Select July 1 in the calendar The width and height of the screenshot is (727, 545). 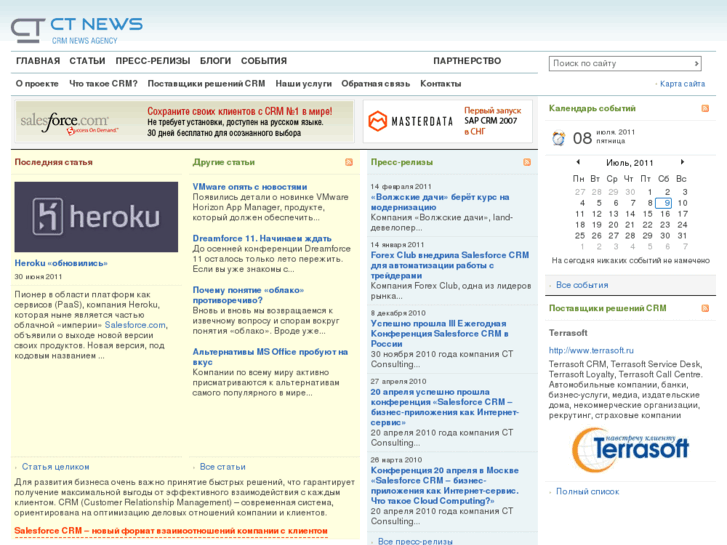pos(650,192)
